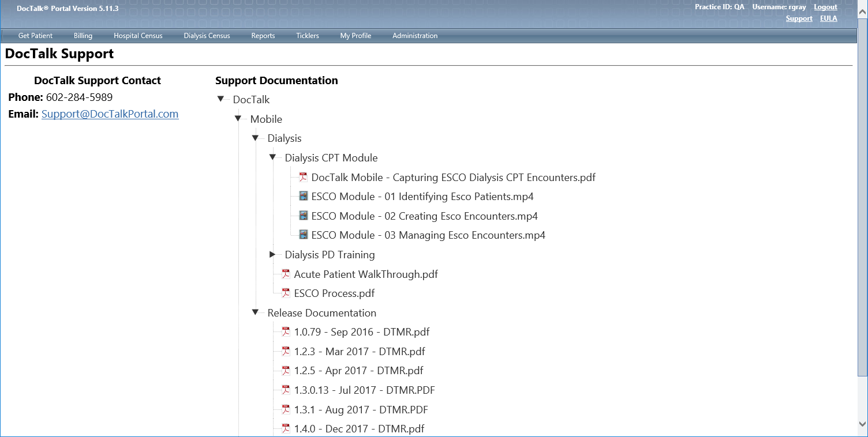Click PDF icon beside ESCO Process.pdf
Viewport: 868px width, 437px height.
286,293
